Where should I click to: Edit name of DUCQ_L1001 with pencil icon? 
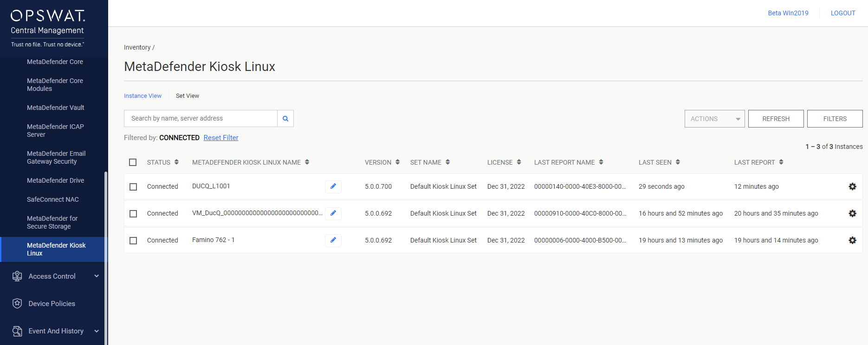coord(333,186)
